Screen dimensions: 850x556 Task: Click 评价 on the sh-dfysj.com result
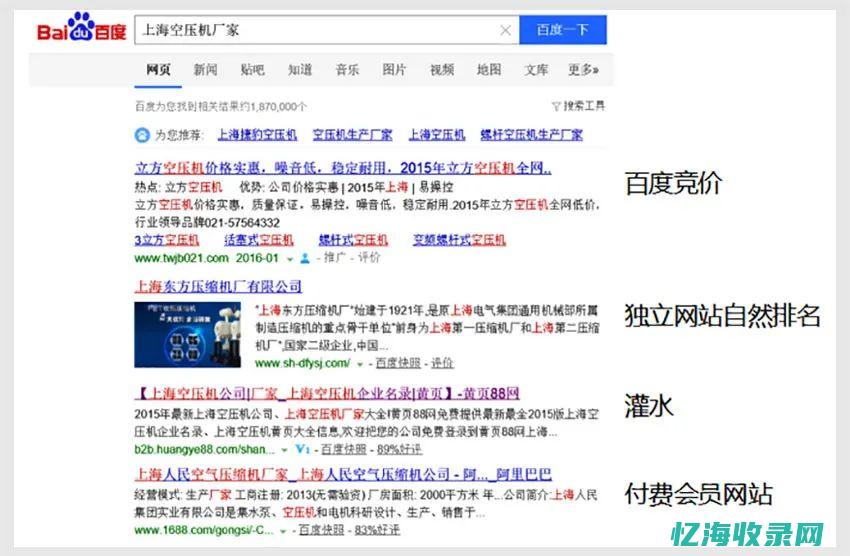click(x=442, y=363)
